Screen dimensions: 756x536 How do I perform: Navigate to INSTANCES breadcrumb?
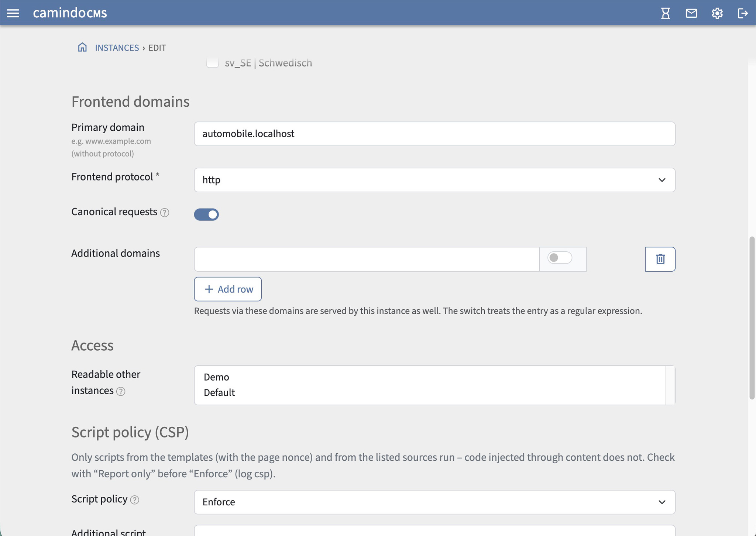[x=117, y=48]
